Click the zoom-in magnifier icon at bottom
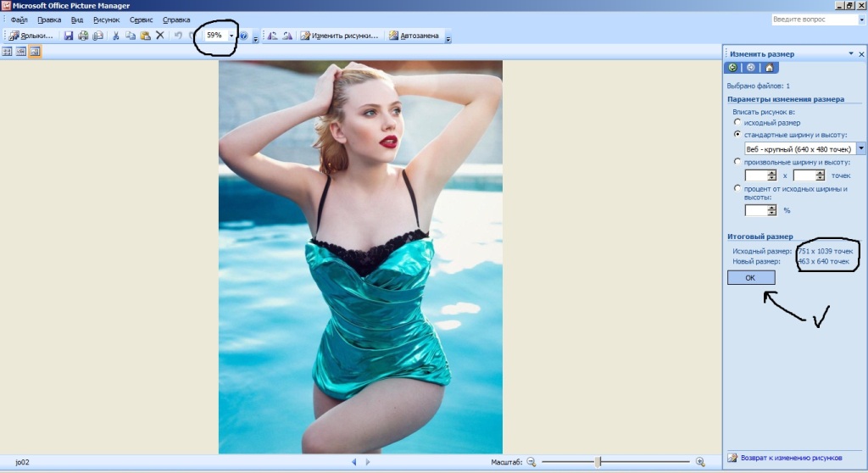 coord(700,462)
